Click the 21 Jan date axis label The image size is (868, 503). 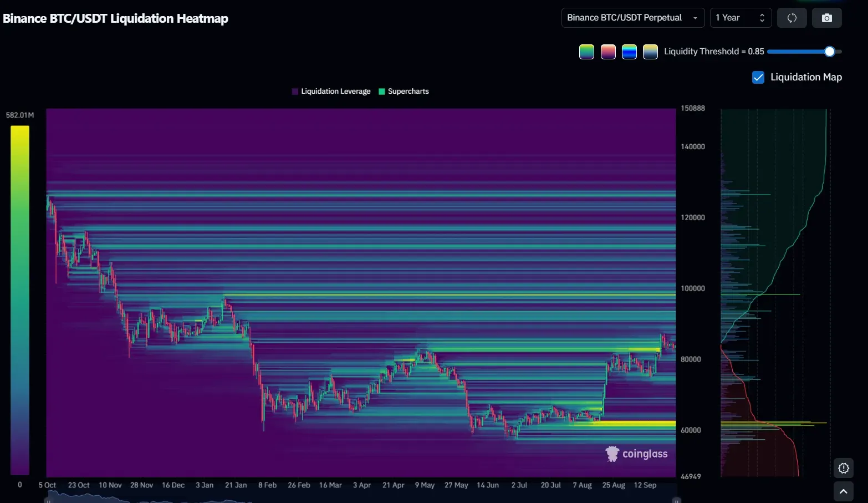tap(236, 485)
